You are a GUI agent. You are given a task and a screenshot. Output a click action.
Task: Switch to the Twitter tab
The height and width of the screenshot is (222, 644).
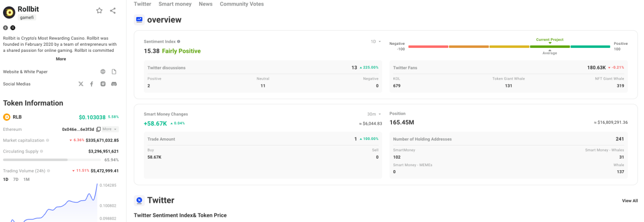(x=142, y=4)
